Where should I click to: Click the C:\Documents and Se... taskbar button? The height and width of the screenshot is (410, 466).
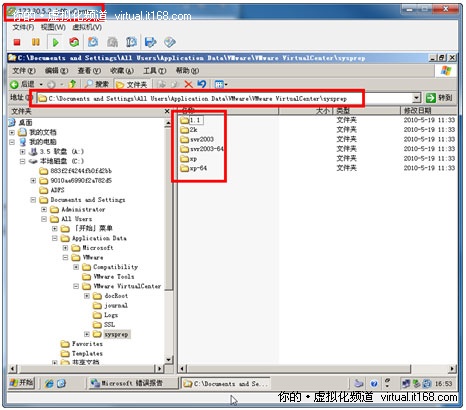[x=225, y=383]
